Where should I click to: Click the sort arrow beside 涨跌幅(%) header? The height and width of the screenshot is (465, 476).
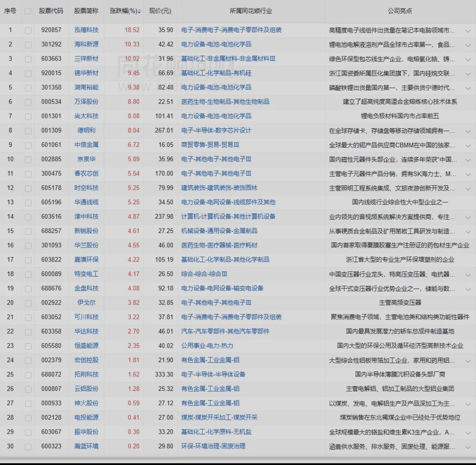tap(139, 11)
